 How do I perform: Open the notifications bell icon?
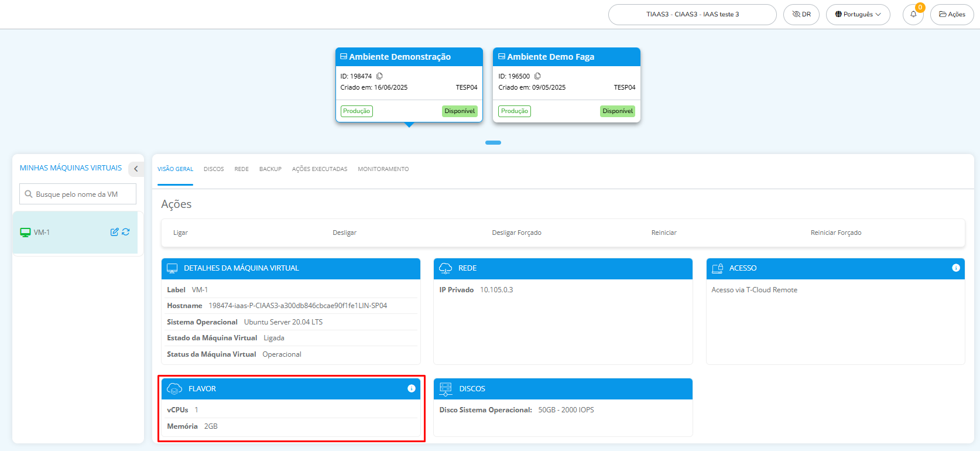(x=913, y=15)
